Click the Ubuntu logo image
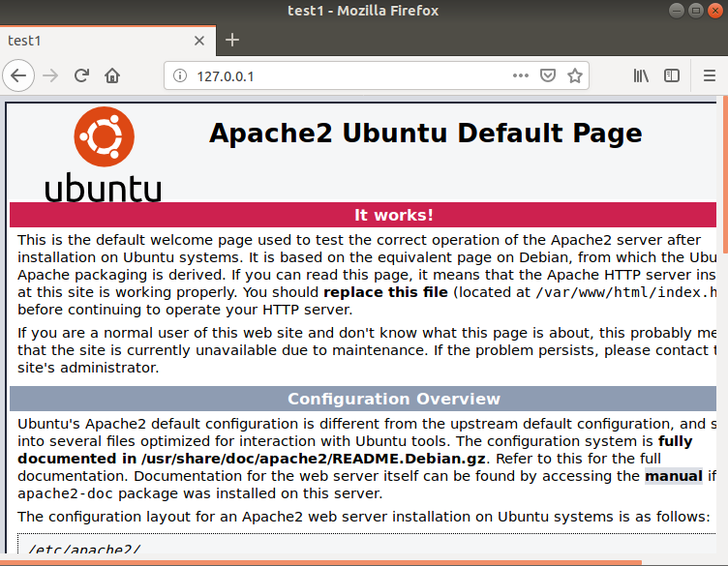Viewport: 728px width, 566px height. click(x=103, y=155)
